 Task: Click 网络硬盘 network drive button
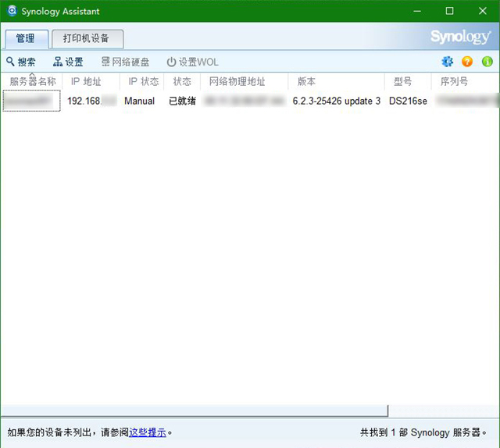[x=125, y=62]
